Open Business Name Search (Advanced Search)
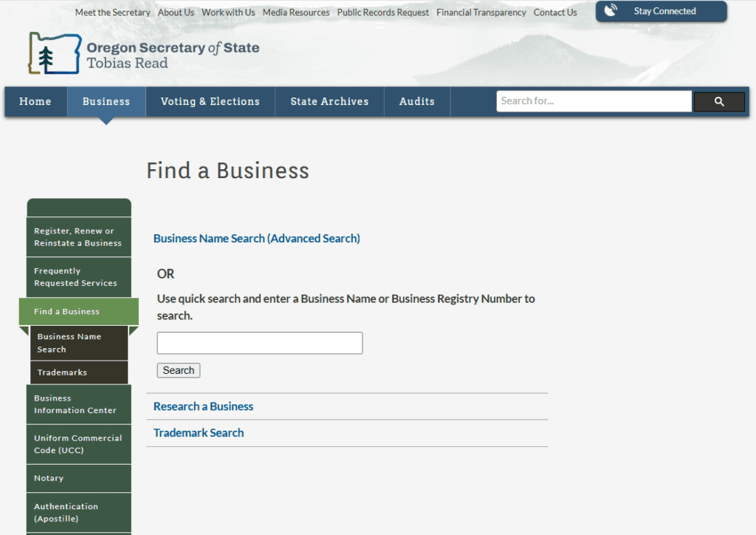Viewport: 756px width, 535px height. [x=256, y=238]
